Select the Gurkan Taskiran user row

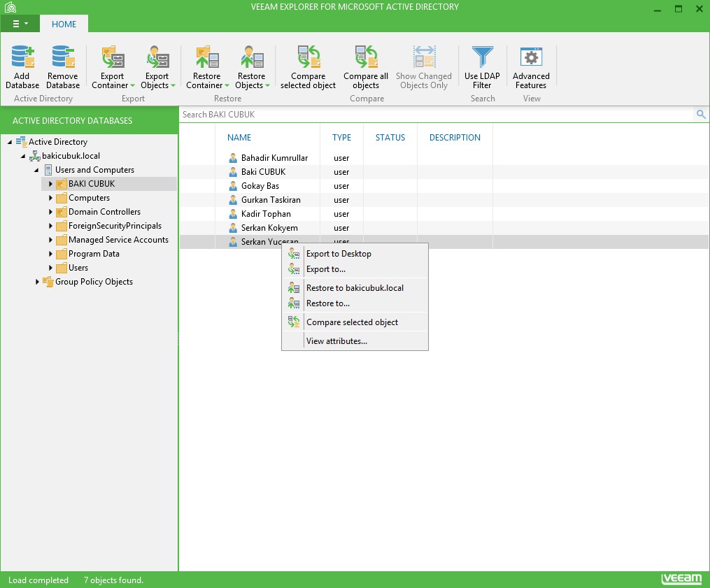(x=444, y=200)
